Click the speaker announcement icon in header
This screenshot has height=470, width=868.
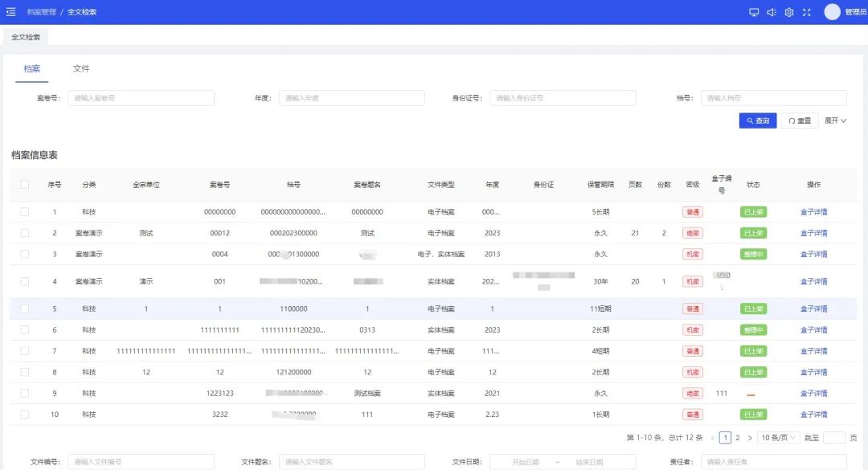[771, 12]
